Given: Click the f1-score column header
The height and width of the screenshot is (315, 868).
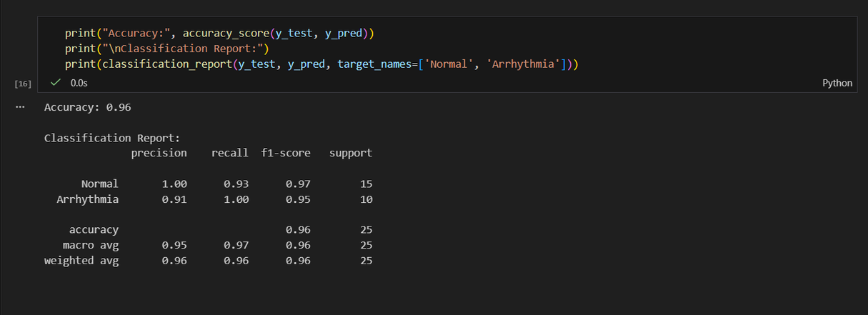Looking at the screenshot, I should coord(286,153).
